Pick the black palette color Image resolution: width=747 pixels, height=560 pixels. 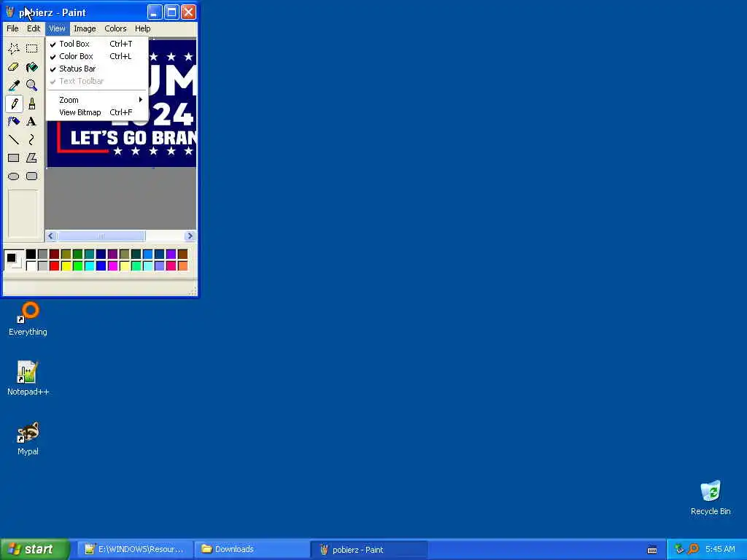31,254
